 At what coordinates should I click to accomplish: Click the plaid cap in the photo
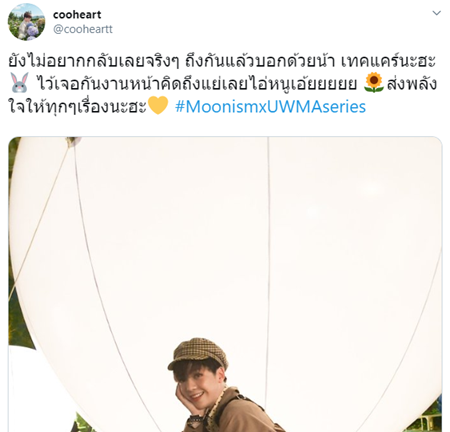pyautogui.click(x=198, y=354)
